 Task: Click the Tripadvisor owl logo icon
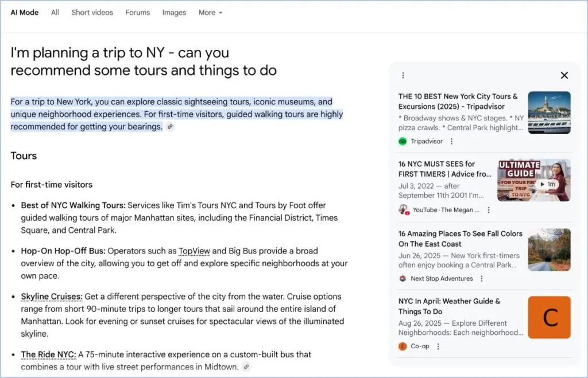click(403, 141)
